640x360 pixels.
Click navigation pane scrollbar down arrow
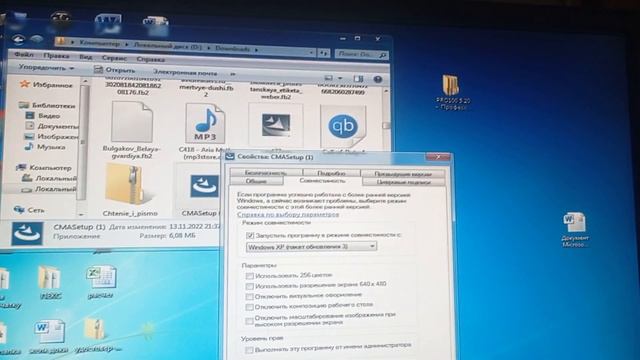pos(81,214)
